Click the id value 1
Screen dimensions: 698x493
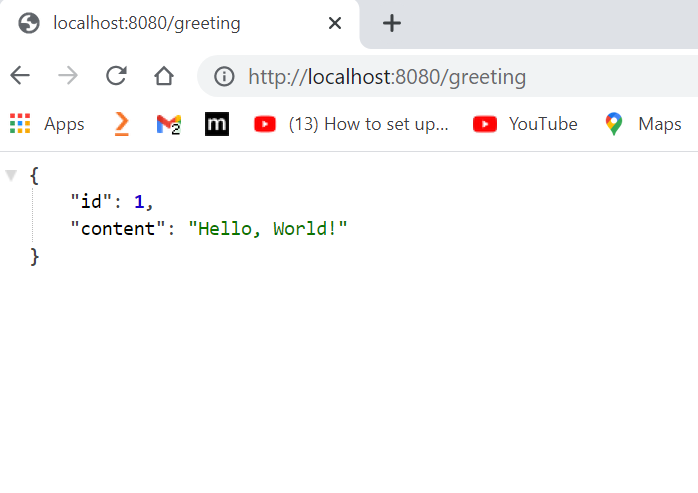coord(139,202)
